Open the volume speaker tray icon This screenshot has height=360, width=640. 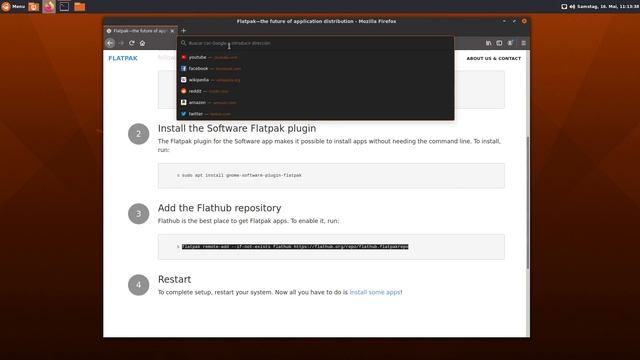(x=572, y=7)
